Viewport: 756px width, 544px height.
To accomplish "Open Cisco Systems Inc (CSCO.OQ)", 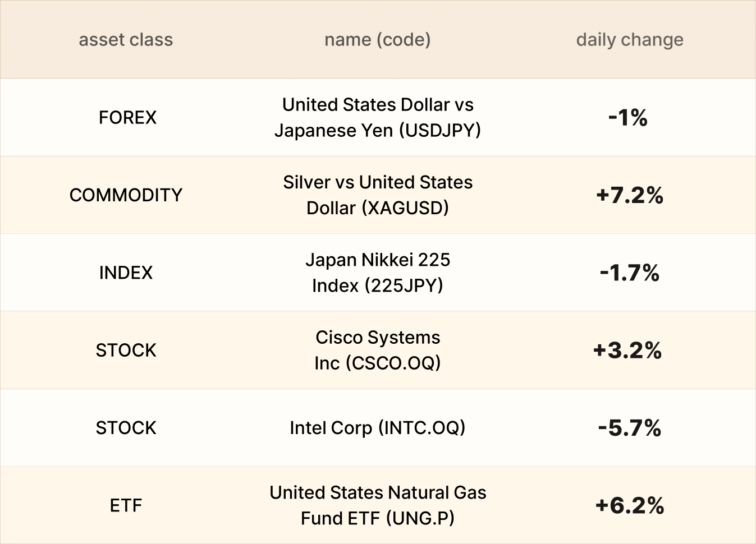I will pos(377,351).
